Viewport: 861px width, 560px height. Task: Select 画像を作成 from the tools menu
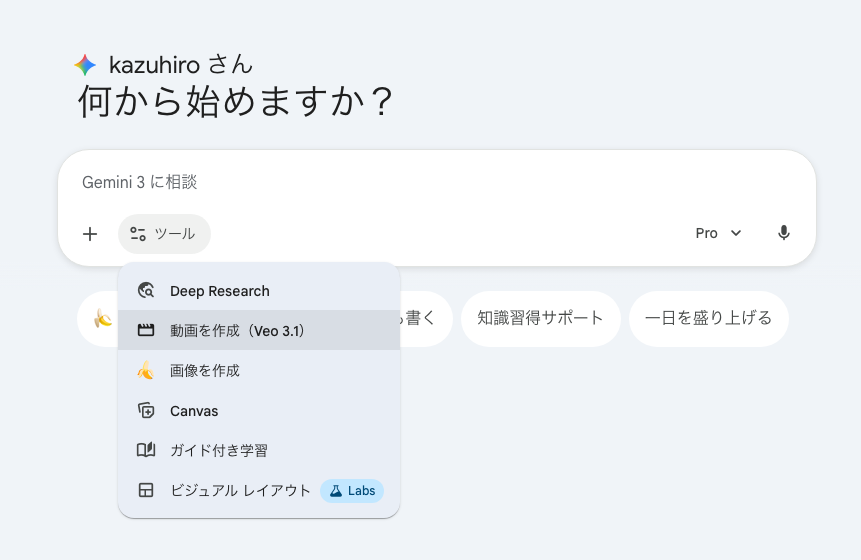tap(205, 371)
